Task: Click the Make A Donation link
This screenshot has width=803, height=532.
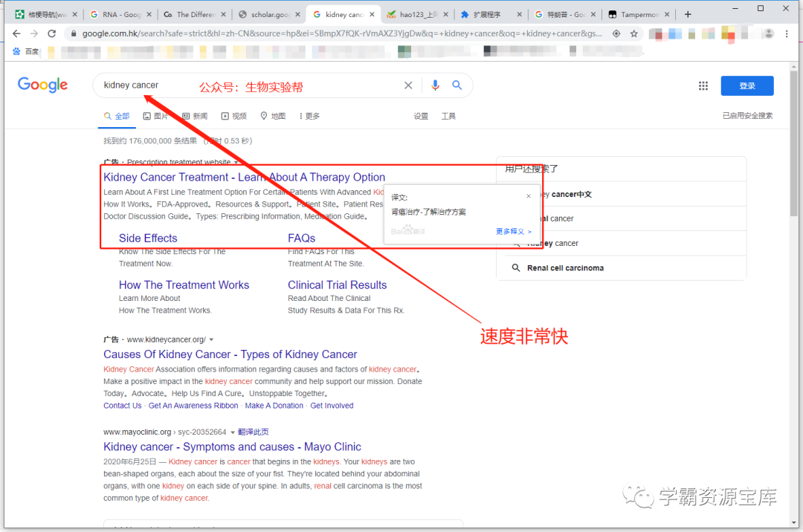Action: (274, 406)
